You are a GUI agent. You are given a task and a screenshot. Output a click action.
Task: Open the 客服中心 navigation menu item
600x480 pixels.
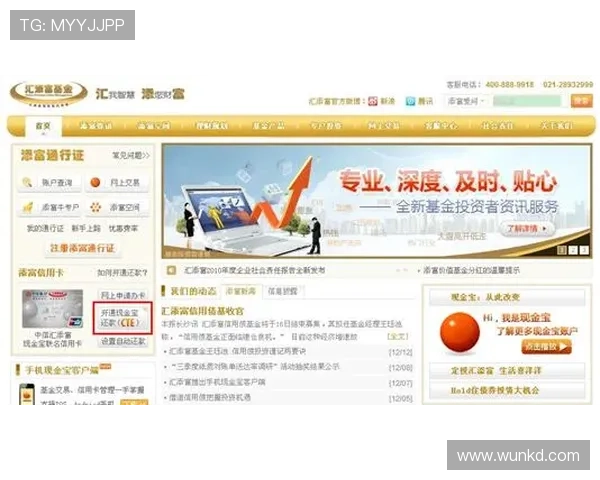[x=441, y=126]
